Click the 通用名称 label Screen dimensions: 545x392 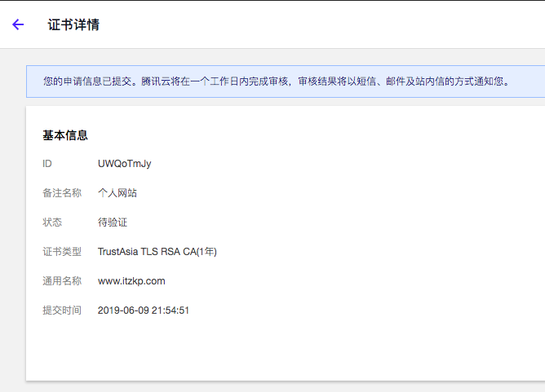62,281
